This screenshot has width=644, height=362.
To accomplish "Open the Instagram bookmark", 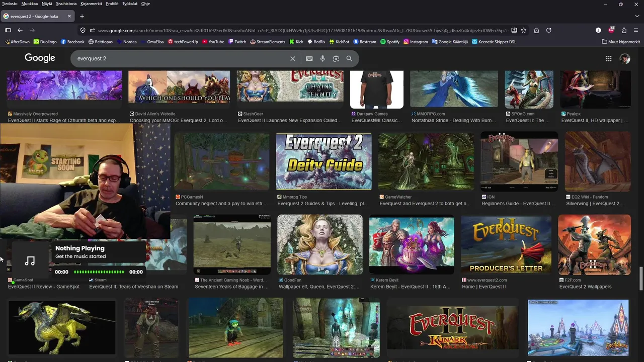I will click(416, 42).
